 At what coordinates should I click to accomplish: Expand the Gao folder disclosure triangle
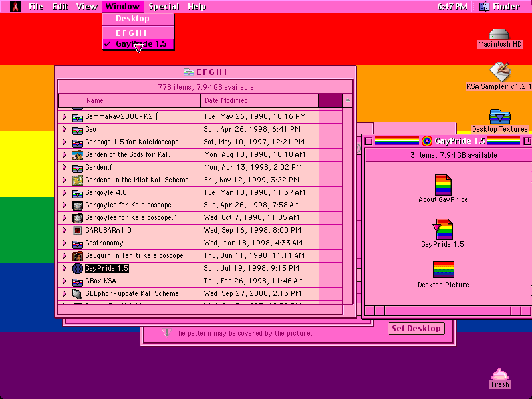click(x=64, y=129)
